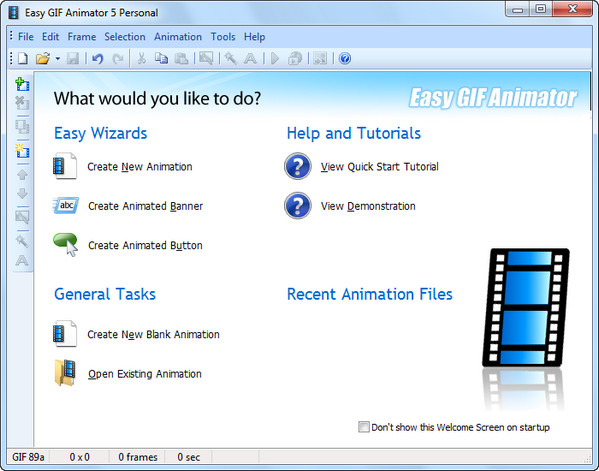Select Open Existing Animation
The image size is (599, 471).
[x=145, y=374]
